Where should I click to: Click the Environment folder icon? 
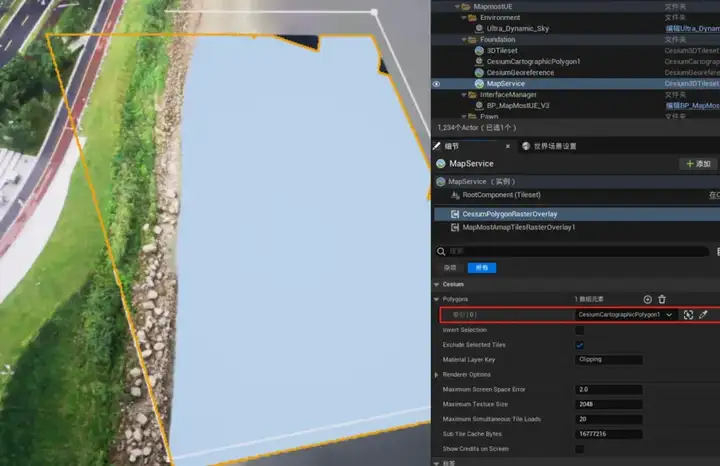[x=472, y=17]
